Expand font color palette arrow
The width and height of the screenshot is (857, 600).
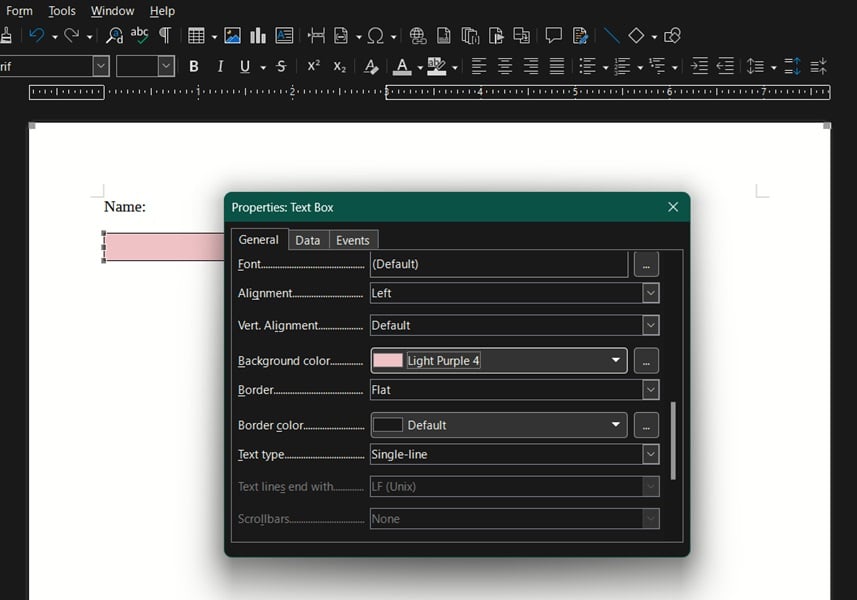tap(420, 68)
